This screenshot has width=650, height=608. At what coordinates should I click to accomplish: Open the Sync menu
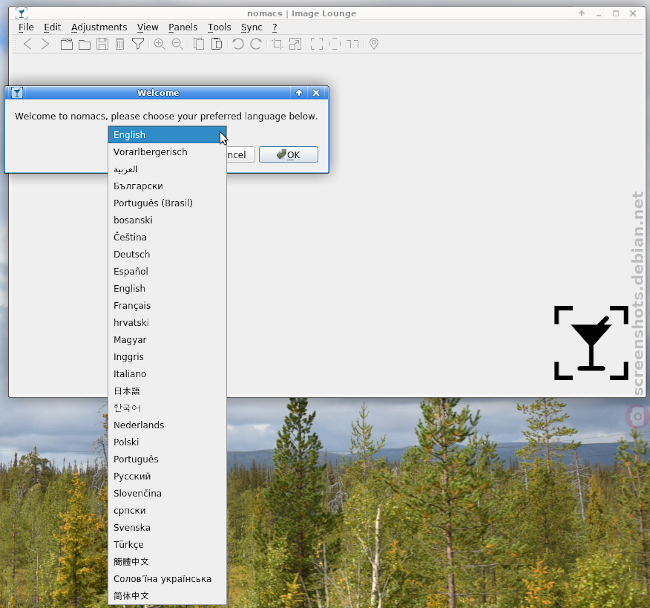tap(252, 27)
